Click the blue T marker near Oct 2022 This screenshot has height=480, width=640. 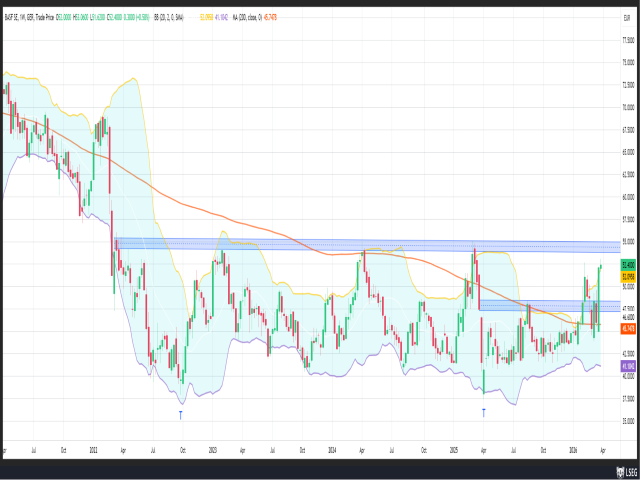[180, 415]
